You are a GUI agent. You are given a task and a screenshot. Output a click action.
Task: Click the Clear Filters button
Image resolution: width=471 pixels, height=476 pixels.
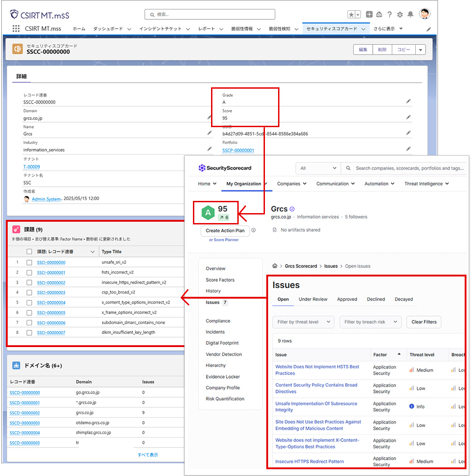[x=424, y=322]
